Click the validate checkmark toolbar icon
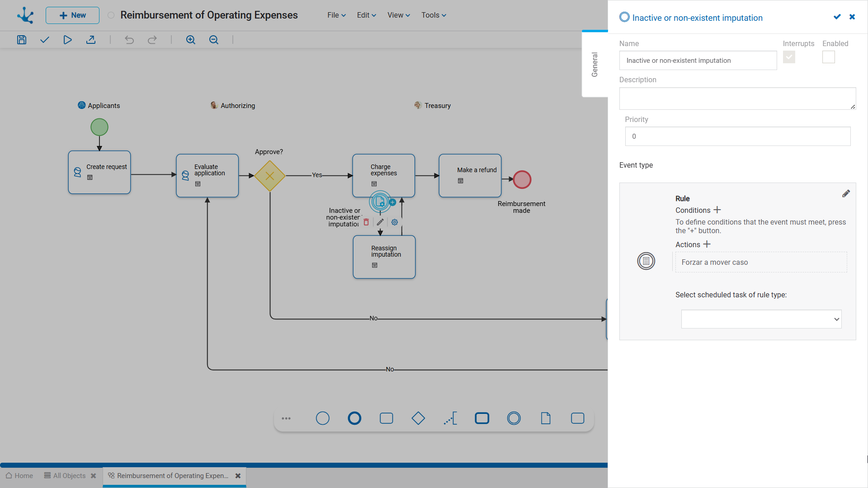Screen dimensions: 868x488 click(44, 40)
